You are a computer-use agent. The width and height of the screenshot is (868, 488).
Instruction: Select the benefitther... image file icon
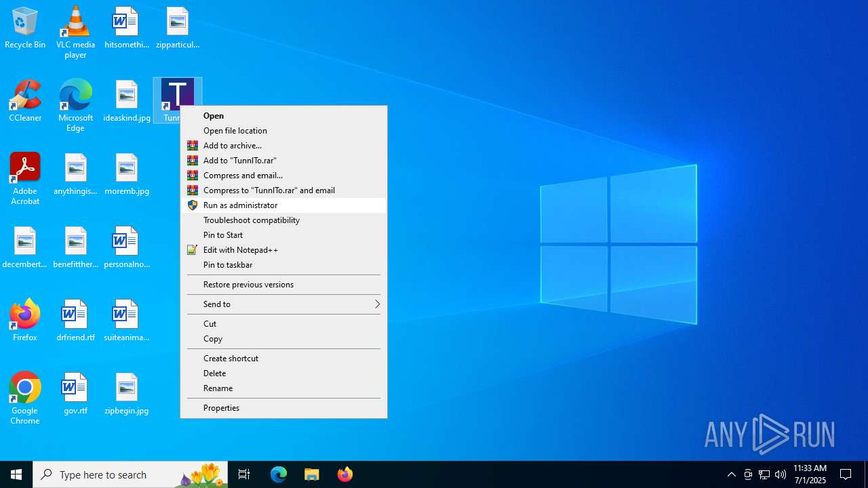click(x=75, y=248)
